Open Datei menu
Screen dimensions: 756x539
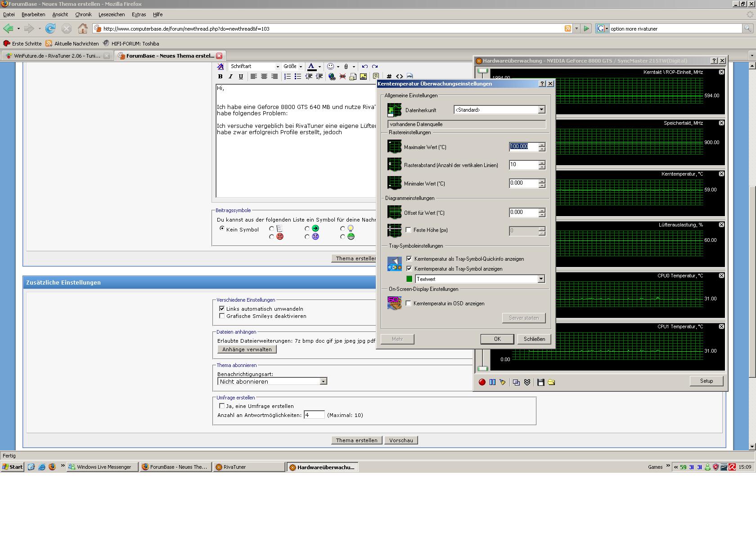9,14
